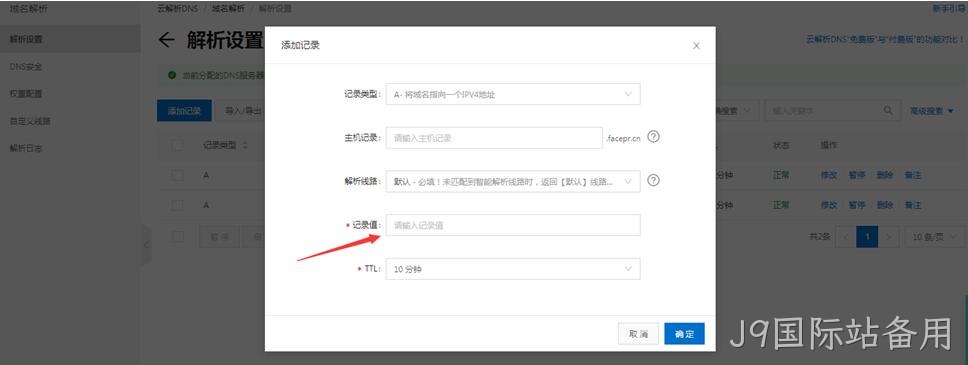968x365 pixels.
Task: Click the search magnifier icon
Action: click(888, 111)
